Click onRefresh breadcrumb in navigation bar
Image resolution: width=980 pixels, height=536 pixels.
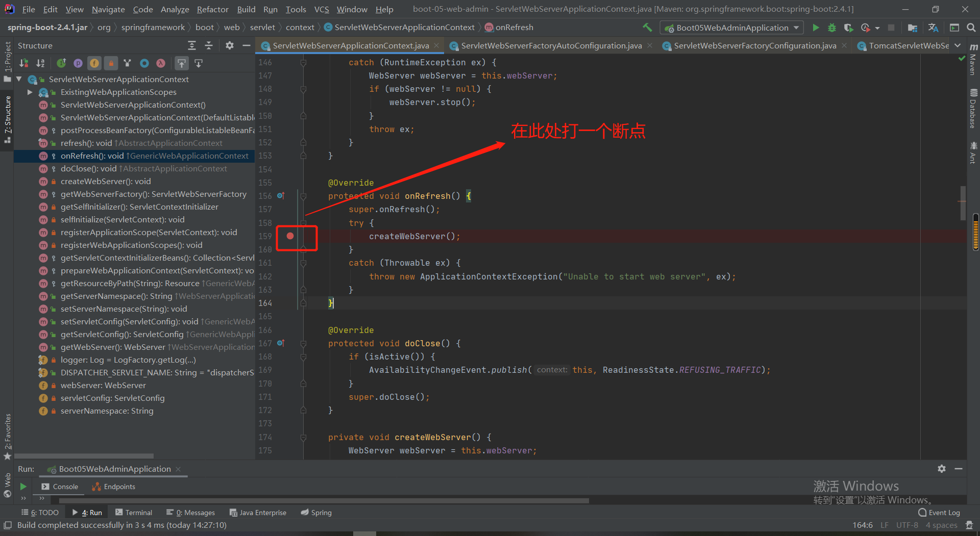point(509,27)
